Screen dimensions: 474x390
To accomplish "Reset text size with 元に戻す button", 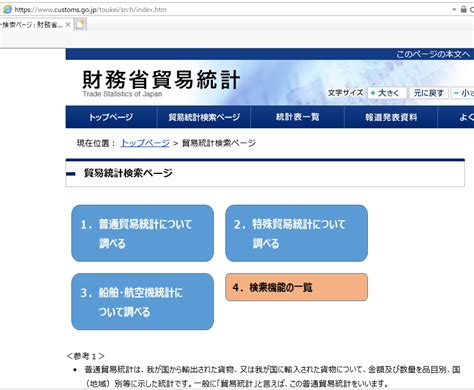I will 428,93.
